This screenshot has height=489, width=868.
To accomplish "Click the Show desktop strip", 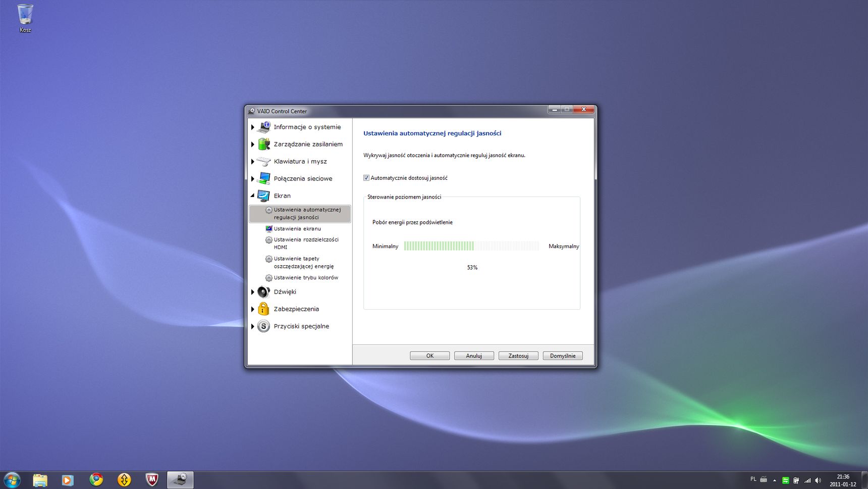I will pos(865,480).
